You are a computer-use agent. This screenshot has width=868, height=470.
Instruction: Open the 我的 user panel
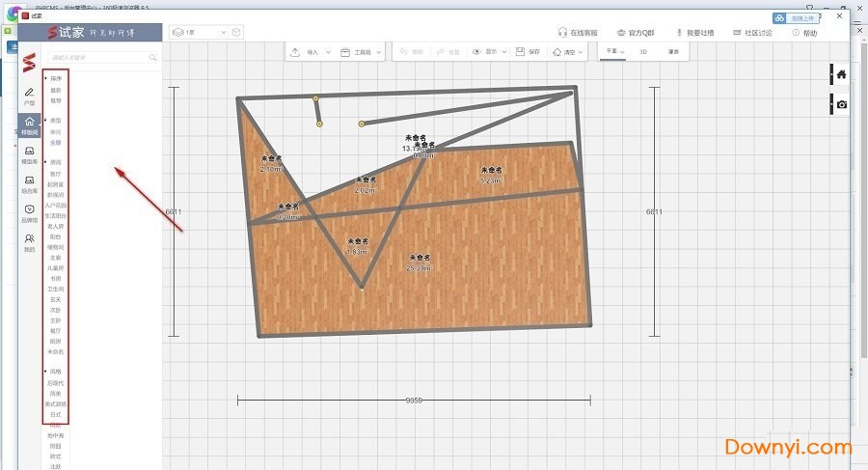coord(30,242)
